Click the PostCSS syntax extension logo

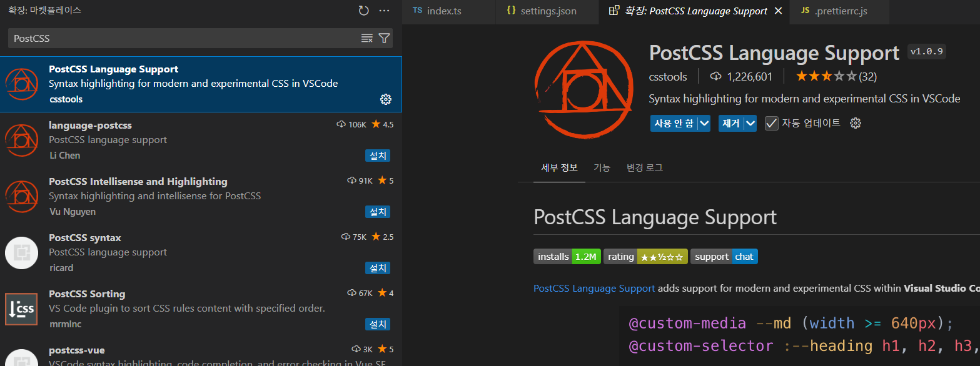22,253
